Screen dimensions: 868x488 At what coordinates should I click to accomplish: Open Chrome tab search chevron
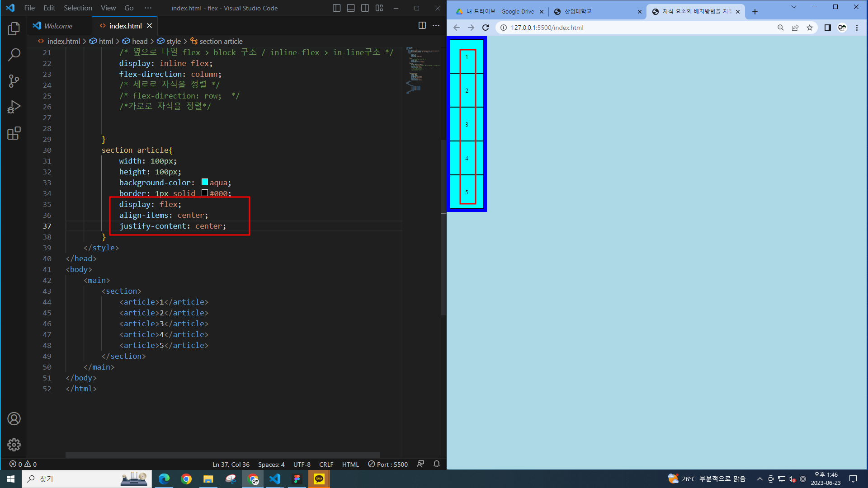pos(793,7)
